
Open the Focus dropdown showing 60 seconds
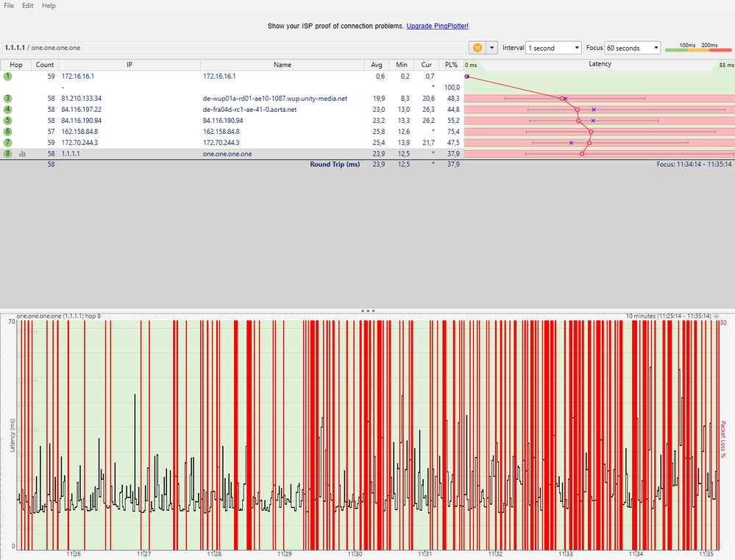tap(632, 48)
